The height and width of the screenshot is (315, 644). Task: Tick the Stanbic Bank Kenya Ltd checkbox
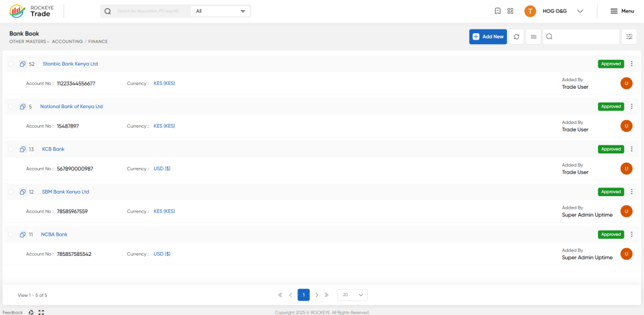pyautogui.click(x=11, y=64)
